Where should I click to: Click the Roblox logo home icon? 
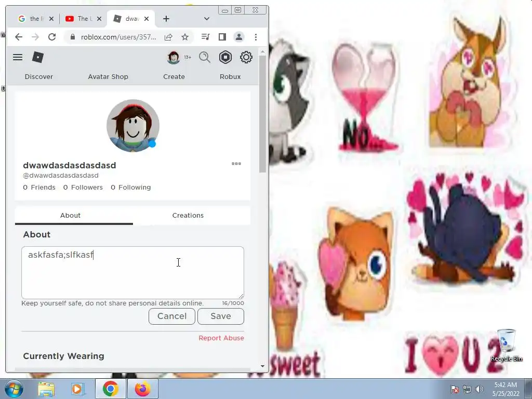(37, 57)
